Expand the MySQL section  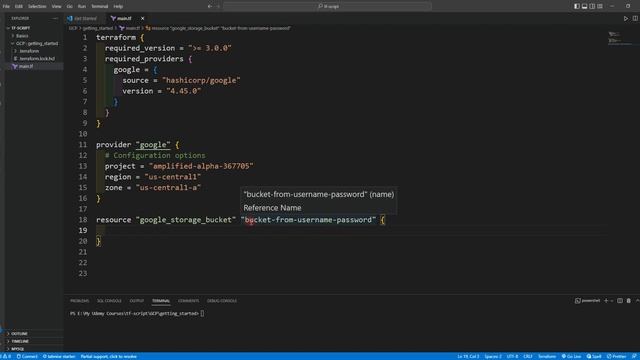pos(17,349)
